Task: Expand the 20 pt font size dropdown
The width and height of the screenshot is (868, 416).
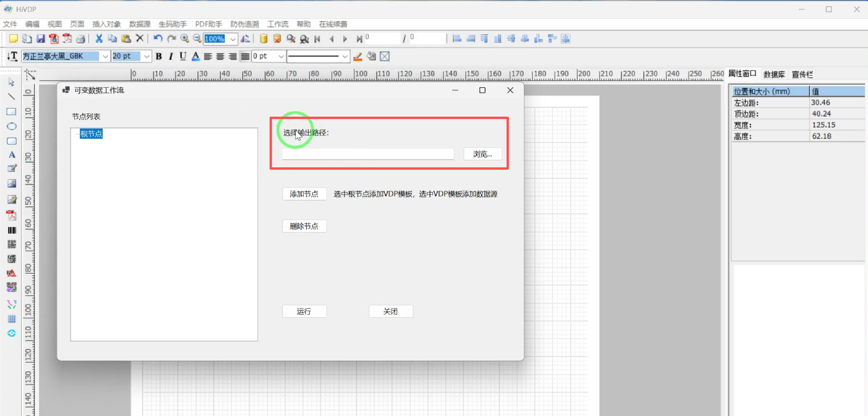Action: click(x=146, y=57)
